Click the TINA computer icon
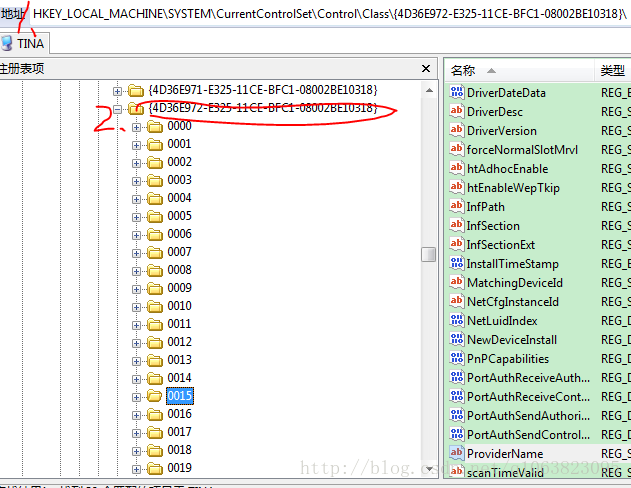Image resolution: width=631 pixels, height=488 pixels. (x=6, y=43)
